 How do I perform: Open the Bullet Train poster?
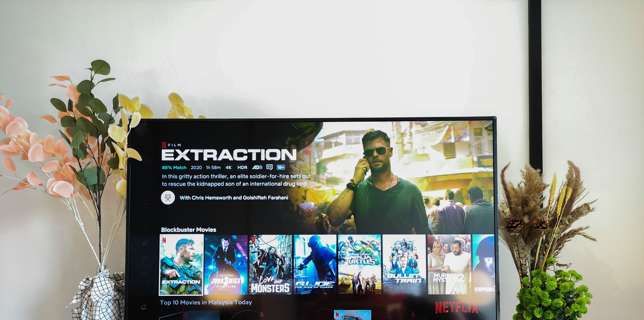[404, 265]
